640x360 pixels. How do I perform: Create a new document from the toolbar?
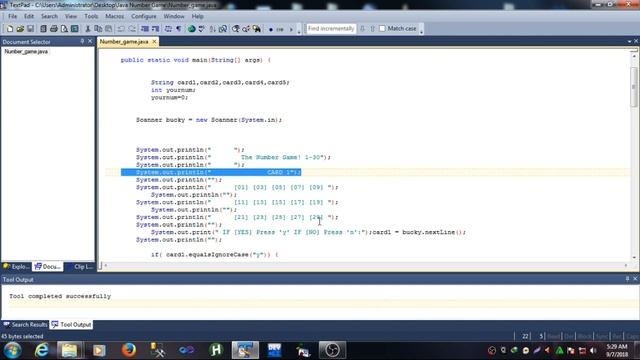click(x=10, y=29)
